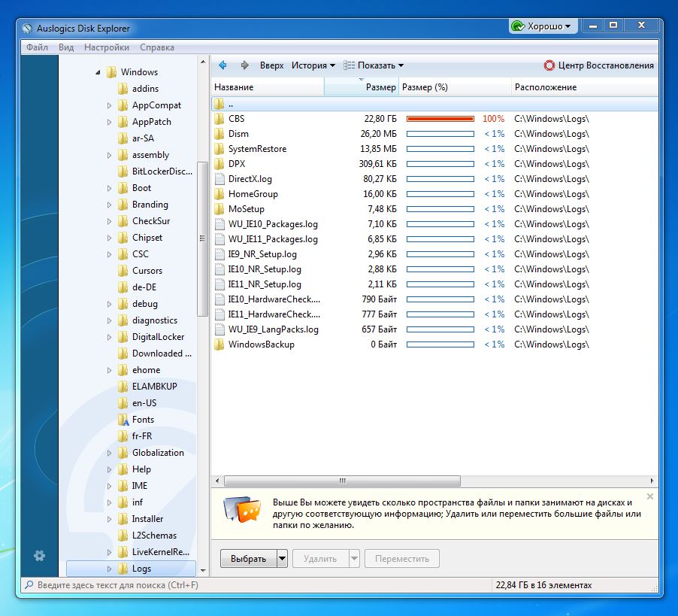This screenshot has width=678, height=616.
Task: Go forward with the gray arrow
Action: point(245,65)
